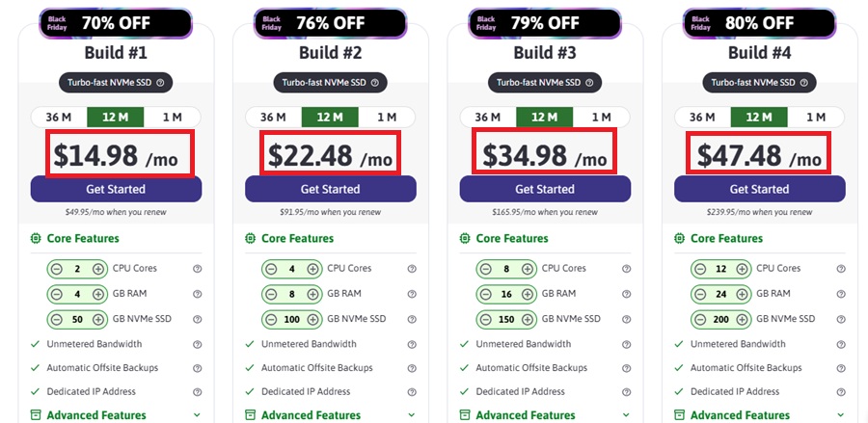Click Build #2 GB NVMe SSD value field

tap(290, 319)
